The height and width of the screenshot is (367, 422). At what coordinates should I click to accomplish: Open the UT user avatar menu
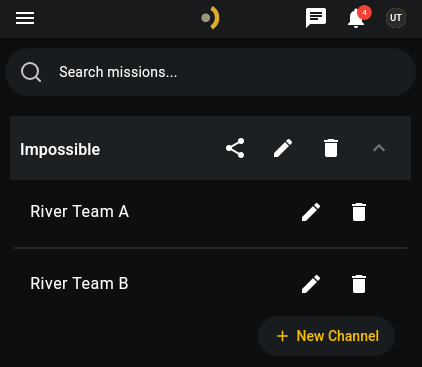(x=396, y=18)
